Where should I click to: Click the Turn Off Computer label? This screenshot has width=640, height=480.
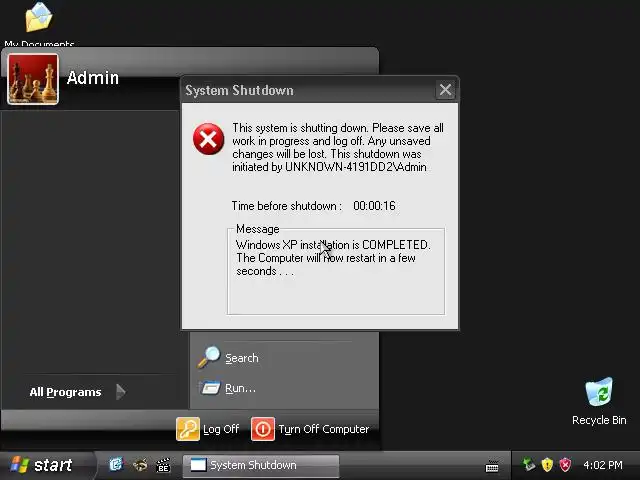point(324,429)
